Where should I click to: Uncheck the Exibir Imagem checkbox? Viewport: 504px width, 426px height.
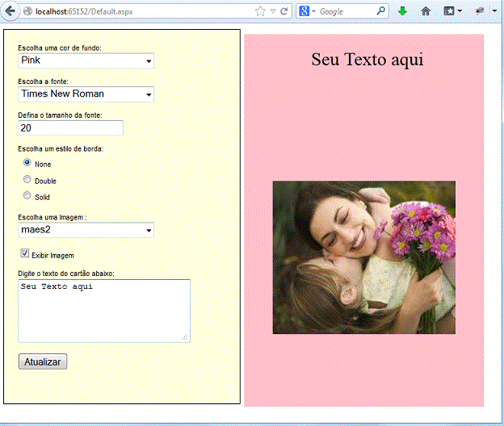tap(24, 253)
